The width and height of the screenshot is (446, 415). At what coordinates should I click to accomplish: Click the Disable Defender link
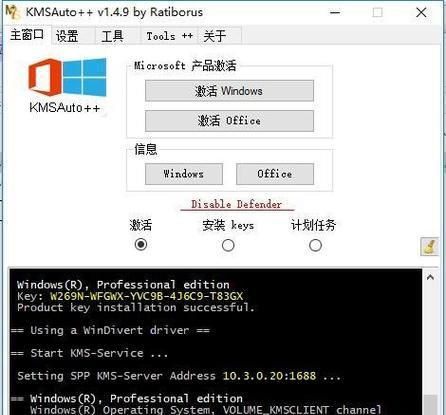237,204
